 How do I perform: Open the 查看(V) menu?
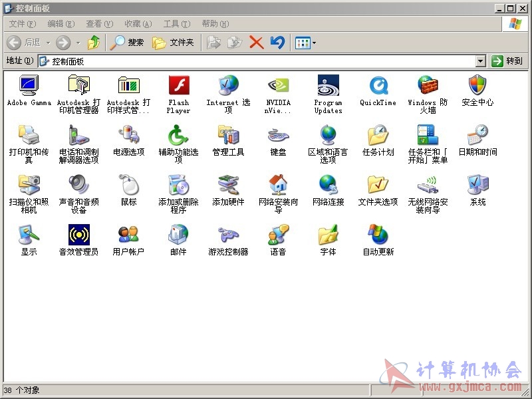pyautogui.click(x=99, y=24)
